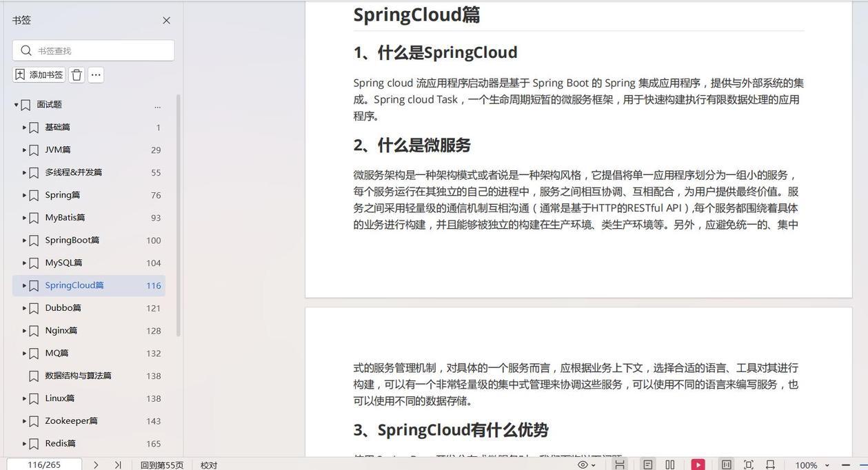Viewport: 868px width, 470px height.
Task: Enter full screen view icon
Action: [x=749, y=464]
